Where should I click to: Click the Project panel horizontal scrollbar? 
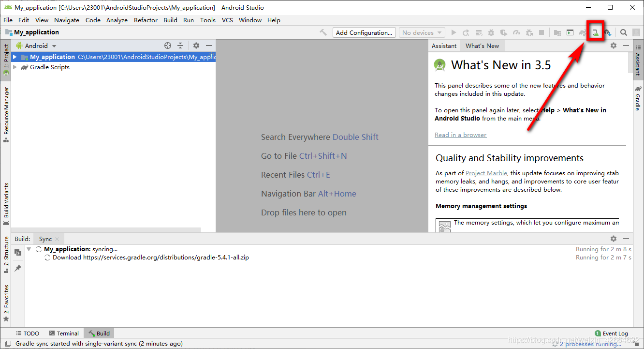click(106, 230)
